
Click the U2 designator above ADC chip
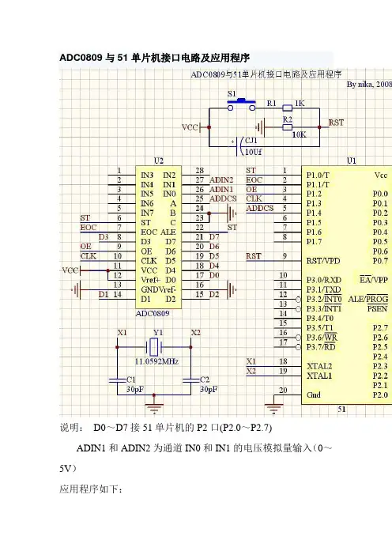(x=159, y=161)
